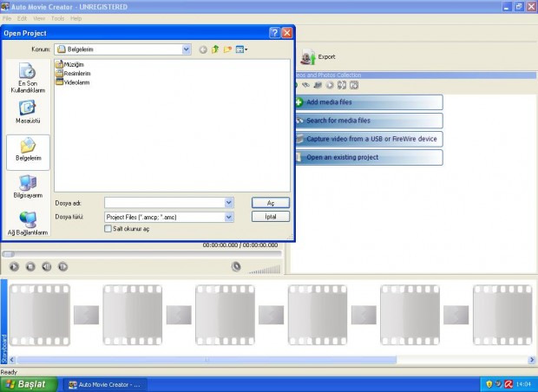The width and height of the screenshot is (538, 392).
Task: Open En Son Kullandıklarım recent places shortcut
Action: pos(28,78)
